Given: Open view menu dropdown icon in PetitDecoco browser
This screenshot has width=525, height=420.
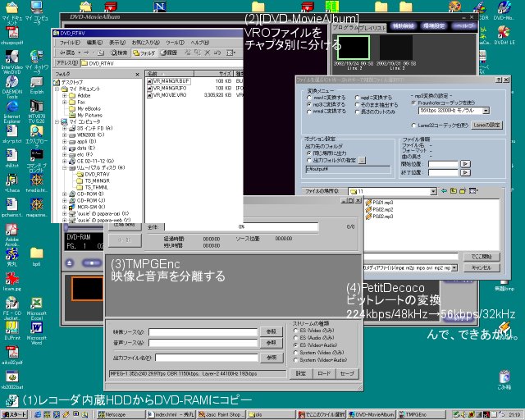Looking at the screenshot, I should click(472, 191).
